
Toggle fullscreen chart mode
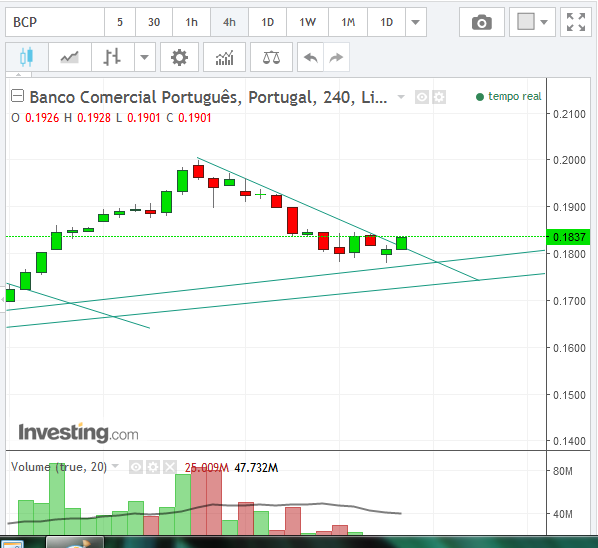(575, 22)
